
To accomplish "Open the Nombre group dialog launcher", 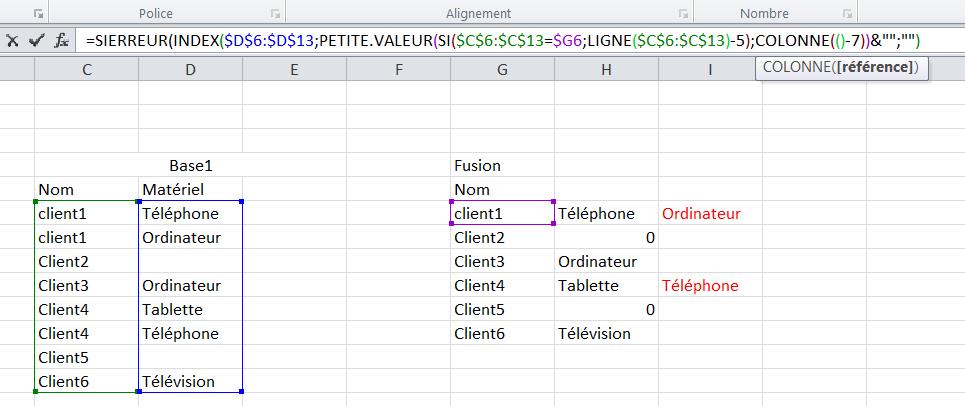I will [848, 15].
